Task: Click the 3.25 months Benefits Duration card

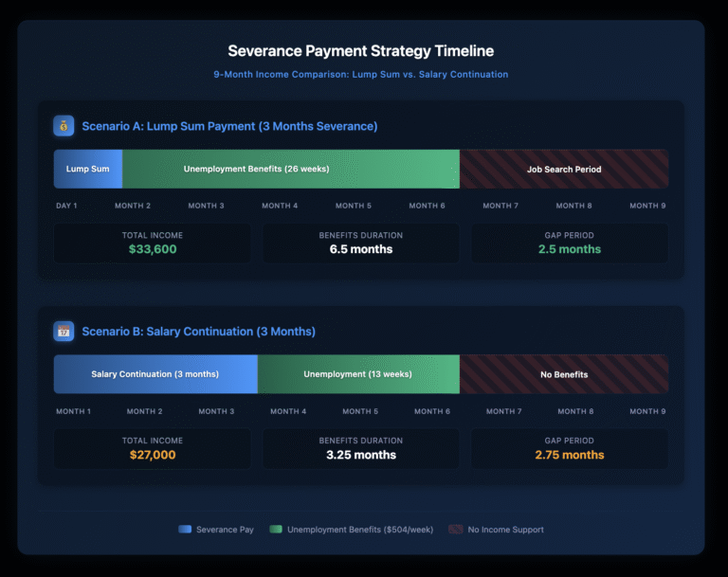Action: point(361,448)
